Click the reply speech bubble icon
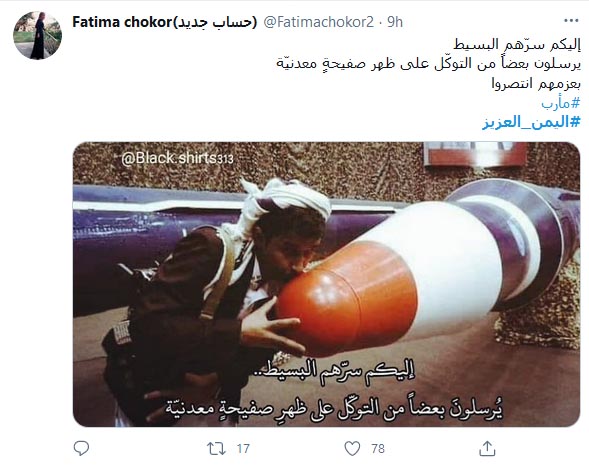The width and height of the screenshot is (589, 468). coord(81,448)
